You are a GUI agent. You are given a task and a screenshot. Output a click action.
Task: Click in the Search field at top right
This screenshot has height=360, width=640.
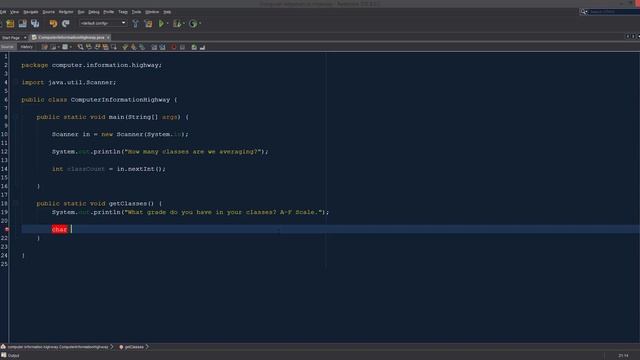[614, 12]
